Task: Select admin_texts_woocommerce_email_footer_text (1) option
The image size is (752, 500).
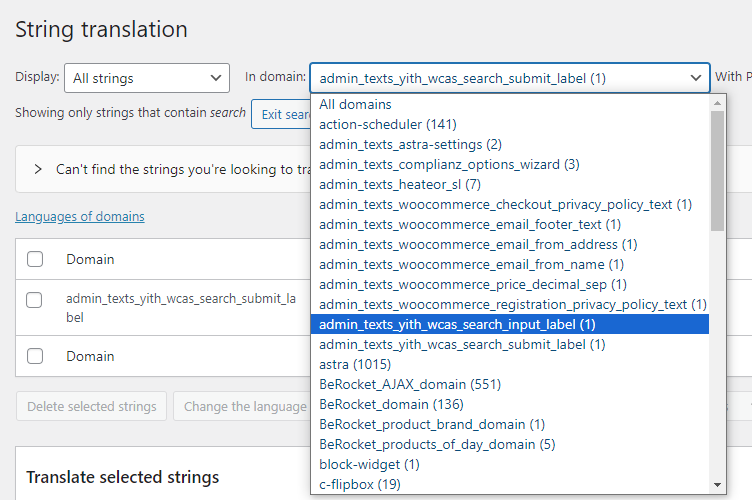Action: point(509,224)
